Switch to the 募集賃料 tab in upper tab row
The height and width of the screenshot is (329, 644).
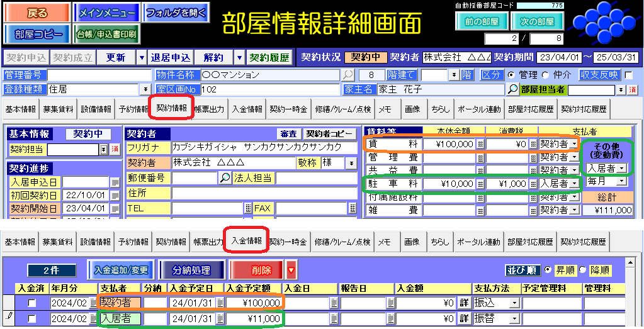coord(58,109)
